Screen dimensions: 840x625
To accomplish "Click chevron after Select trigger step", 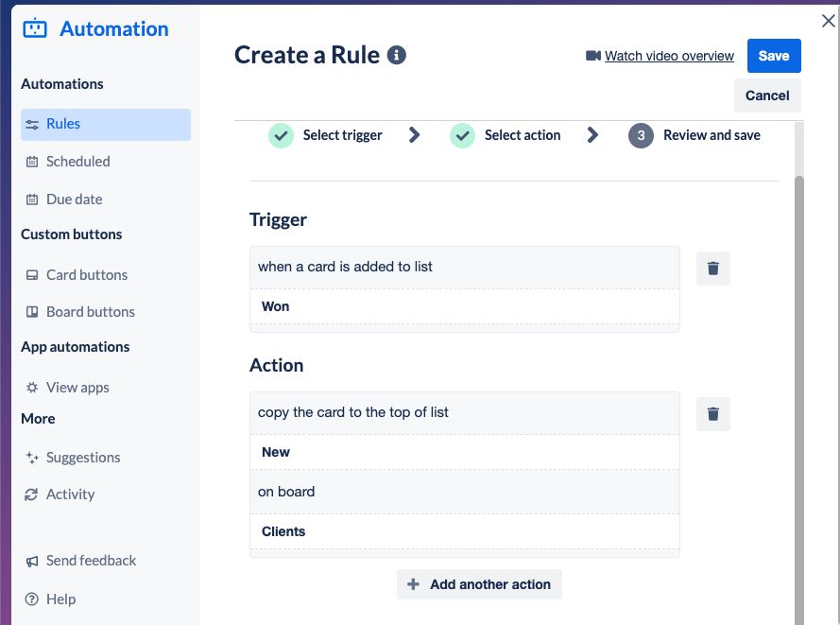I will [414, 135].
